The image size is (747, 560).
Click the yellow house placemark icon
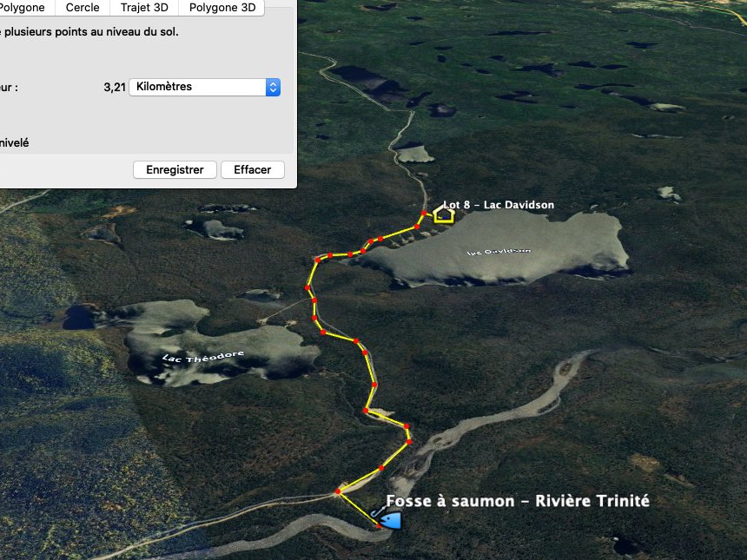[x=444, y=214]
